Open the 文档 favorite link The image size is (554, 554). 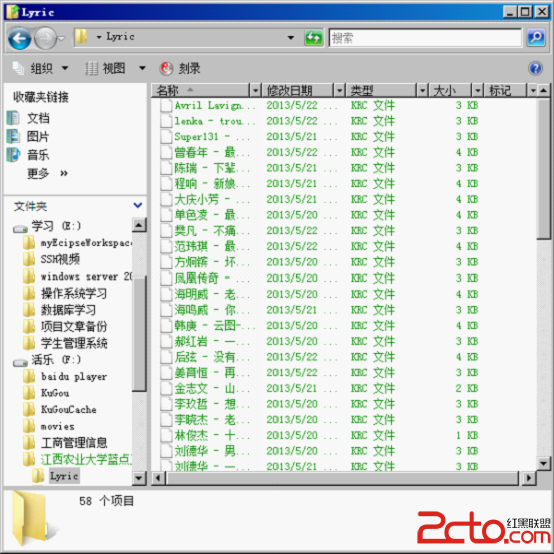(x=28, y=118)
